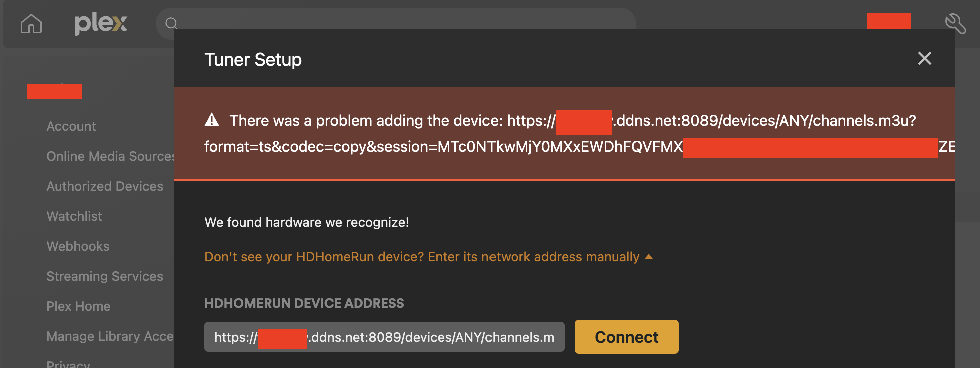Open the Webhooks section
980x368 pixels.
click(78, 246)
